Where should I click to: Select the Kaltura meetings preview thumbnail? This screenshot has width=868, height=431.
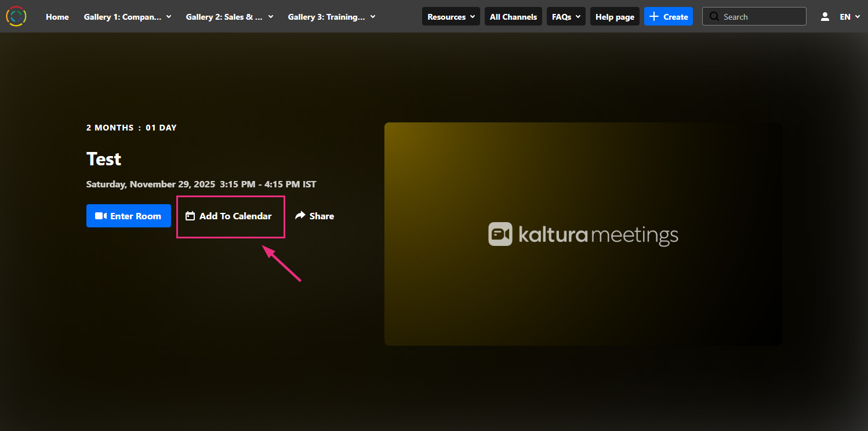[583, 234]
